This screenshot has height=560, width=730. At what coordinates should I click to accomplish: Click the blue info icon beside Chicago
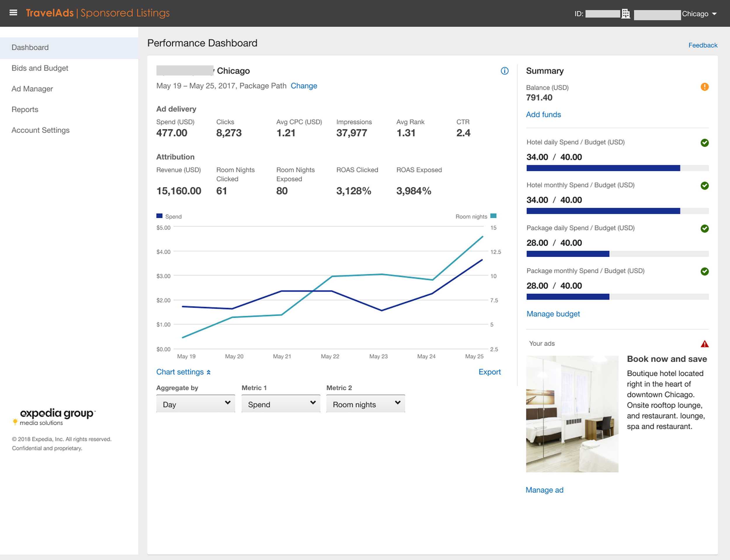click(x=505, y=71)
